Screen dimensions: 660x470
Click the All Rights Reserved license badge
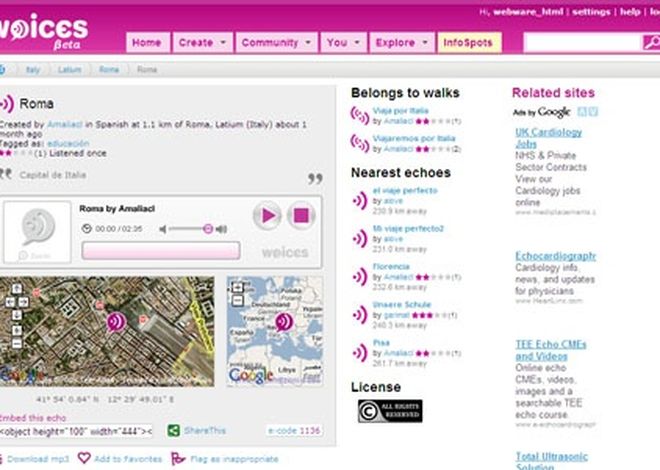390,411
